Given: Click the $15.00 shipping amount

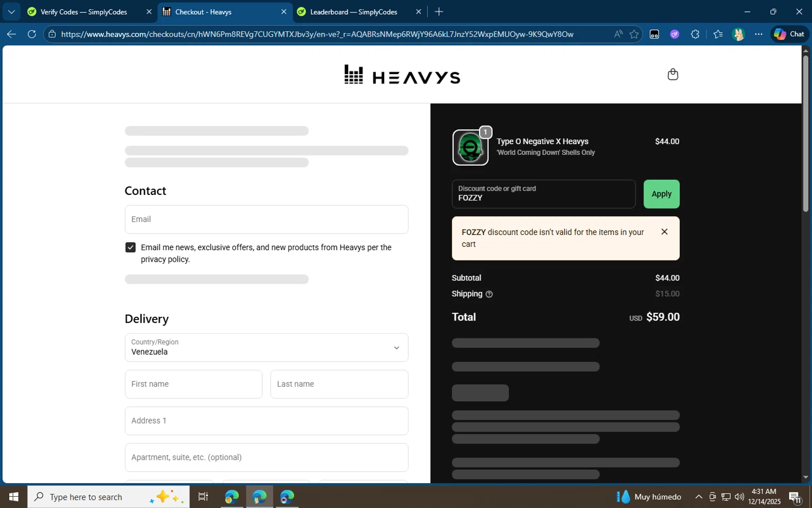Looking at the screenshot, I should click(667, 294).
